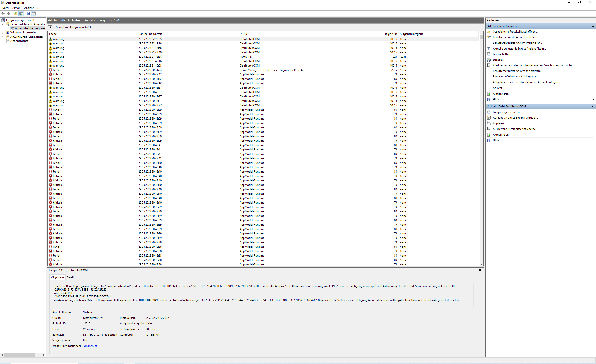Viewport: 596px width, 364px height.
Task: Expand the Windows-Protokolle tree node
Action: [x=3, y=33]
